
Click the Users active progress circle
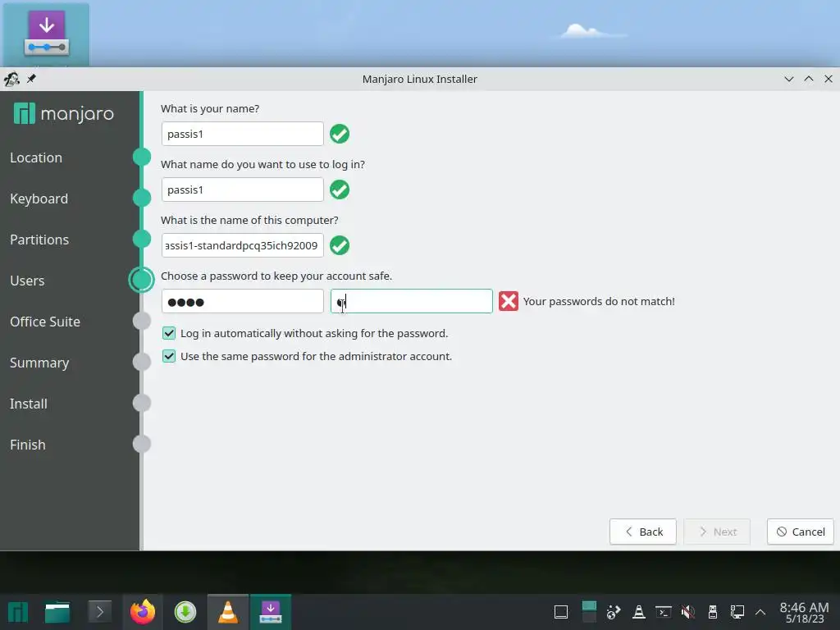pyautogui.click(x=141, y=280)
